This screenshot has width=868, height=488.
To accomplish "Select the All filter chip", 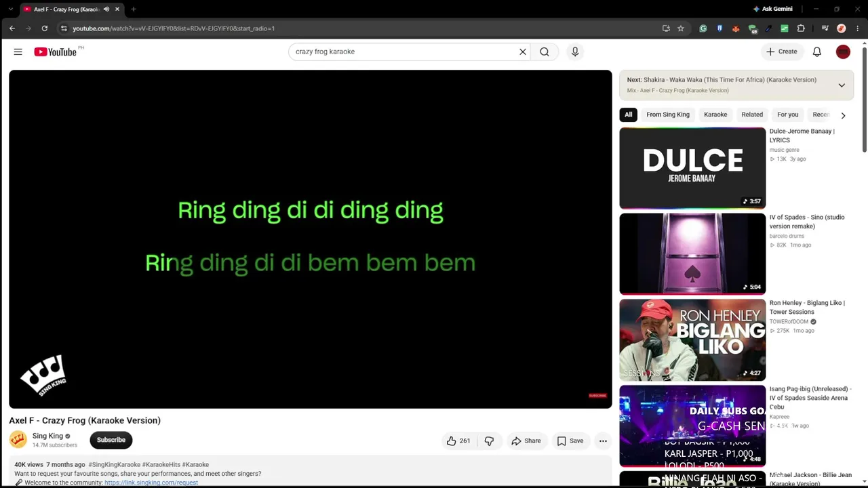I will (629, 115).
